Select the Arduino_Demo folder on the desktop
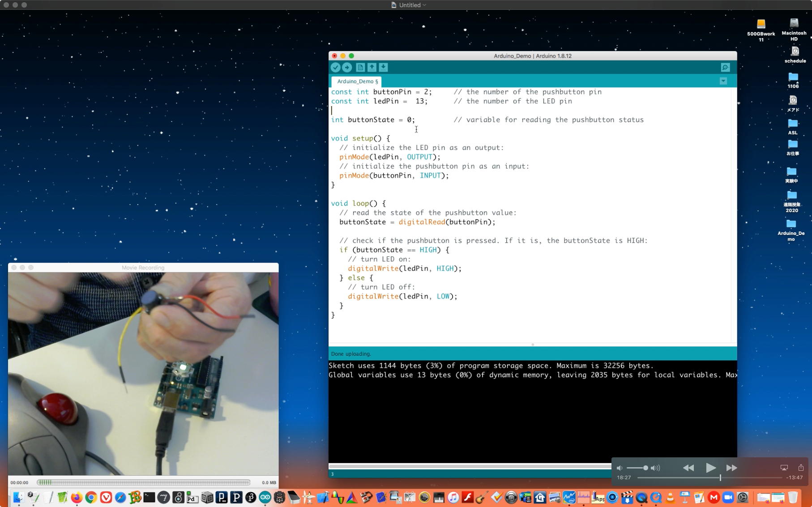Screen dimensions: 812x507 pos(791,230)
